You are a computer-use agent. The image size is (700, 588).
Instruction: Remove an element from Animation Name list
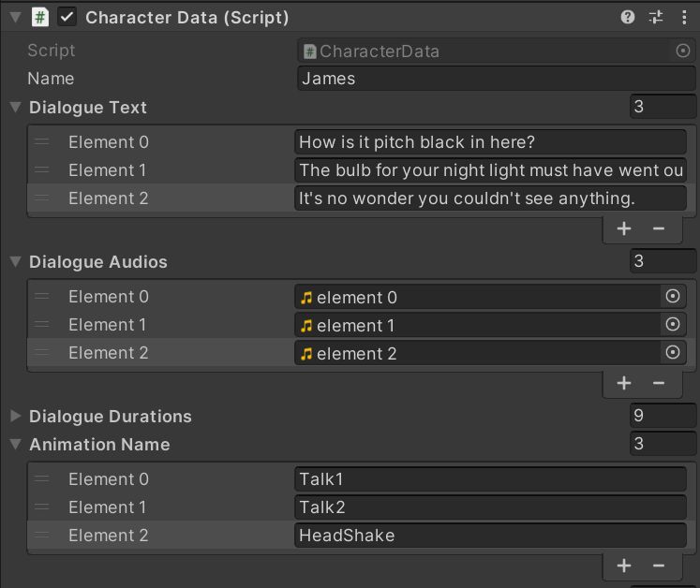(x=659, y=566)
